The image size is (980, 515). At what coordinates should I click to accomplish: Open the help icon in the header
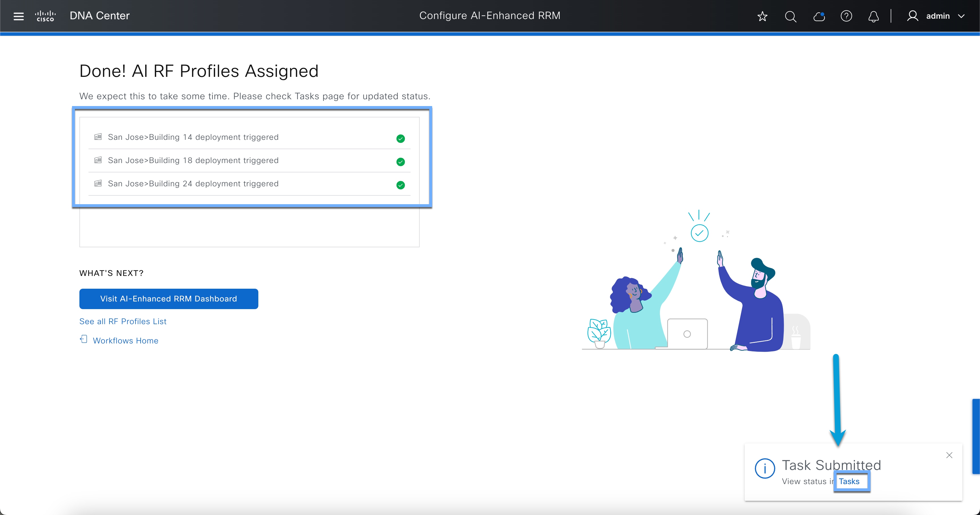click(846, 16)
